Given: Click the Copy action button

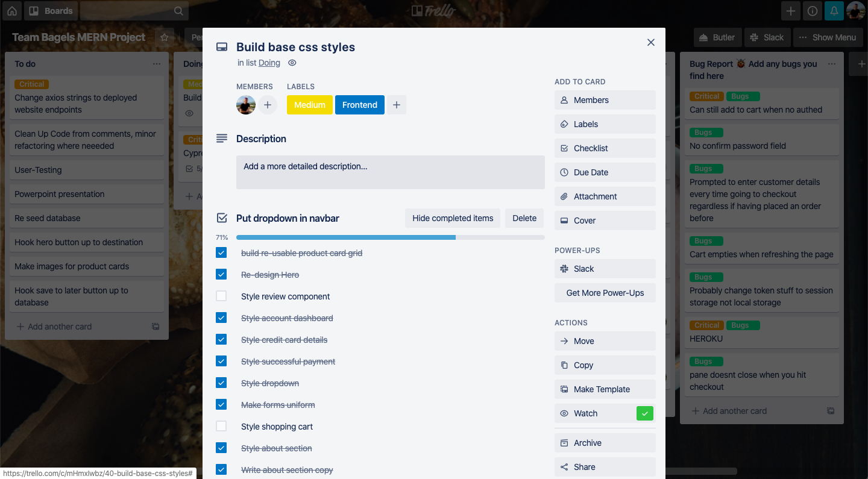Looking at the screenshot, I should pyautogui.click(x=605, y=365).
